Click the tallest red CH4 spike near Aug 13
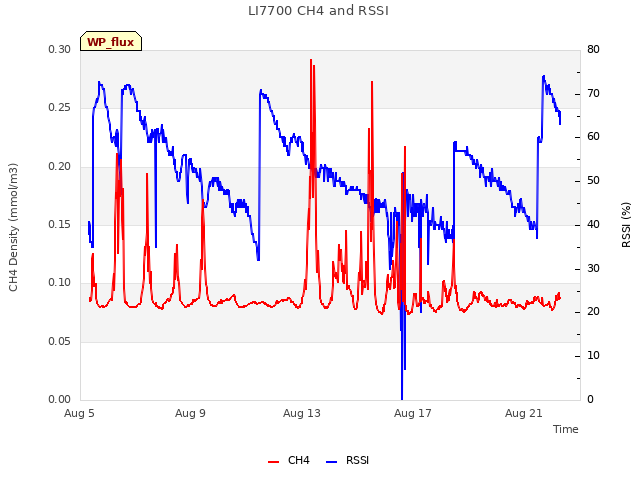Screen dimensions: 640x480 [311, 61]
